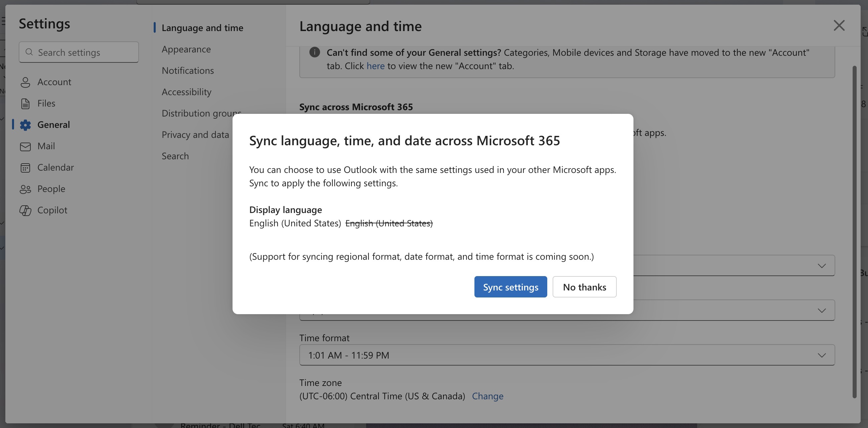Switch to the Appearance settings tab
868x428 pixels.
(186, 49)
